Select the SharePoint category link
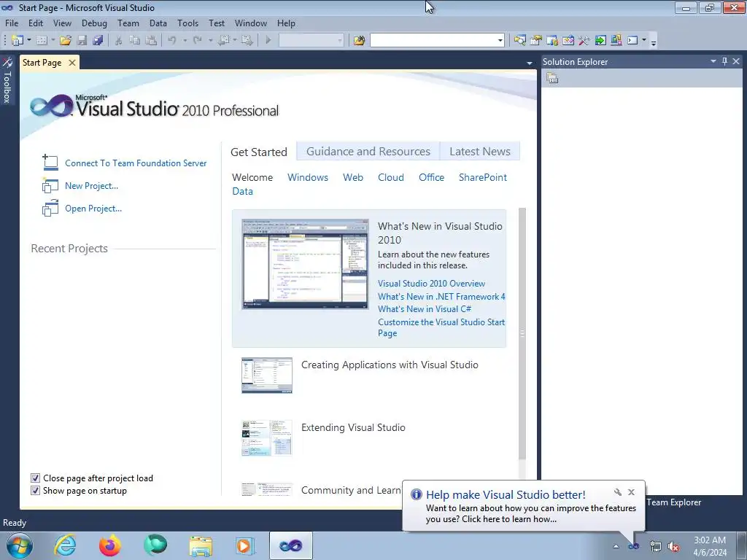Image resolution: width=747 pixels, height=560 pixels. pyautogui.click(x=483, y=177)
